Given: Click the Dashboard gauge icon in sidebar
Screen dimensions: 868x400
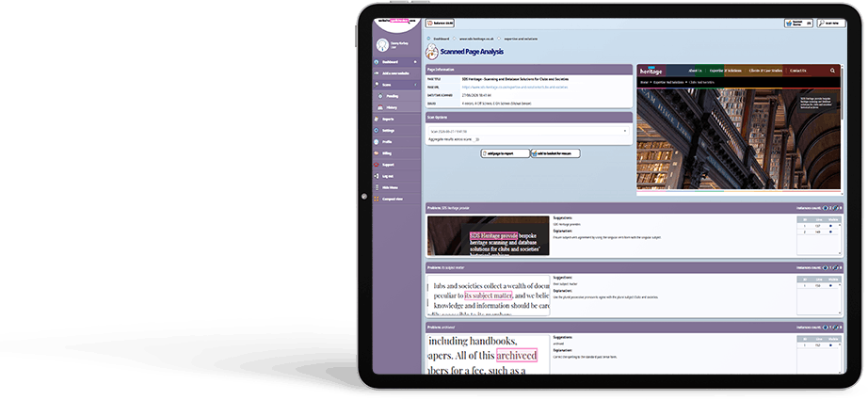Looking at the screenshot, I should [377, 62].
